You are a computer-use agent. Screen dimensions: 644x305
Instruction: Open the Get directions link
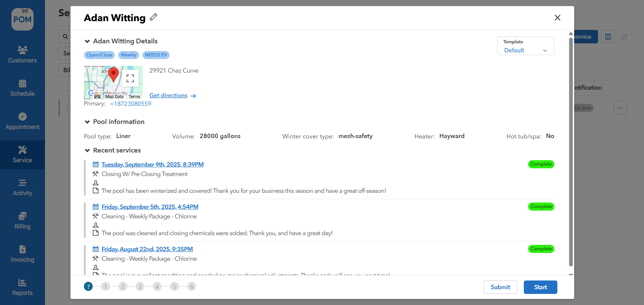(x=172, y=95)
